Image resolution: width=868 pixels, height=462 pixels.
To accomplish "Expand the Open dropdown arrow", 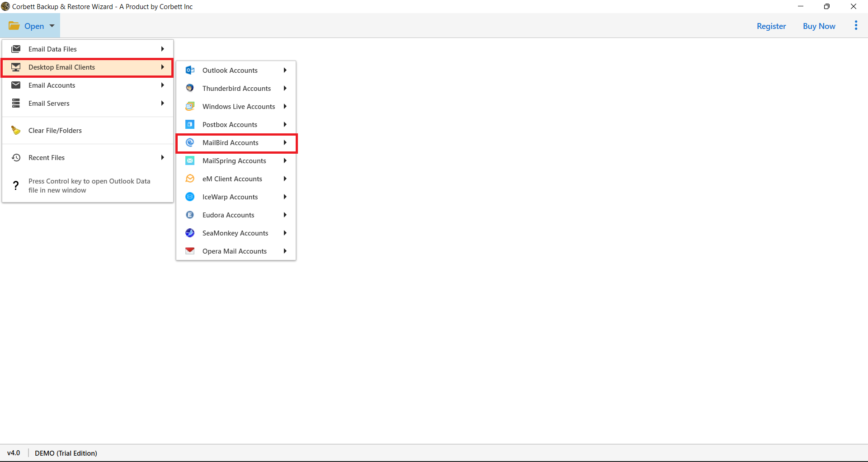I will click(52, 26).
